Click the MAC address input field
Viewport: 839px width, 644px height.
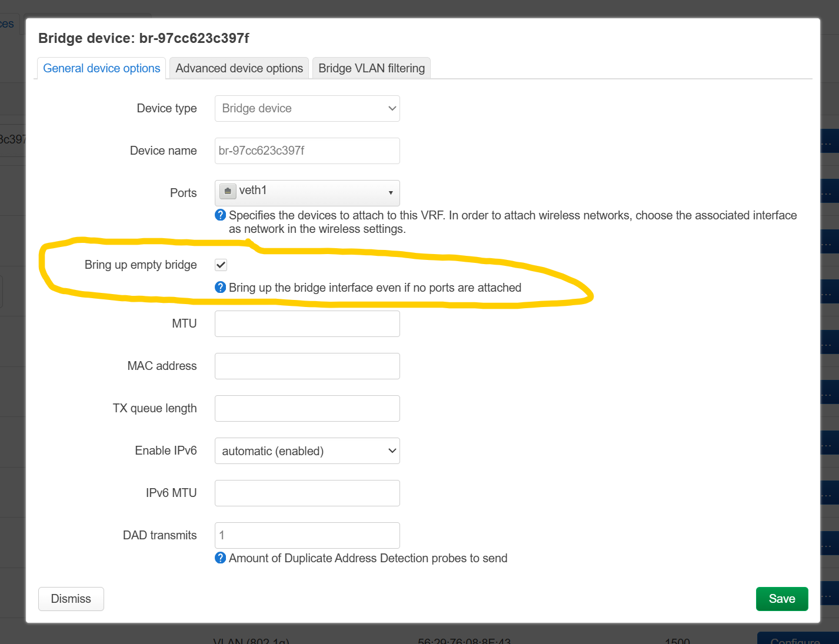pos(307,366)
